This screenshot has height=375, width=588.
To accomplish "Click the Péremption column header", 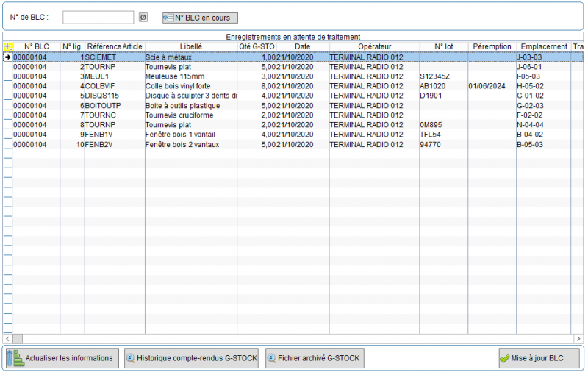I will [x=492, y=46].
